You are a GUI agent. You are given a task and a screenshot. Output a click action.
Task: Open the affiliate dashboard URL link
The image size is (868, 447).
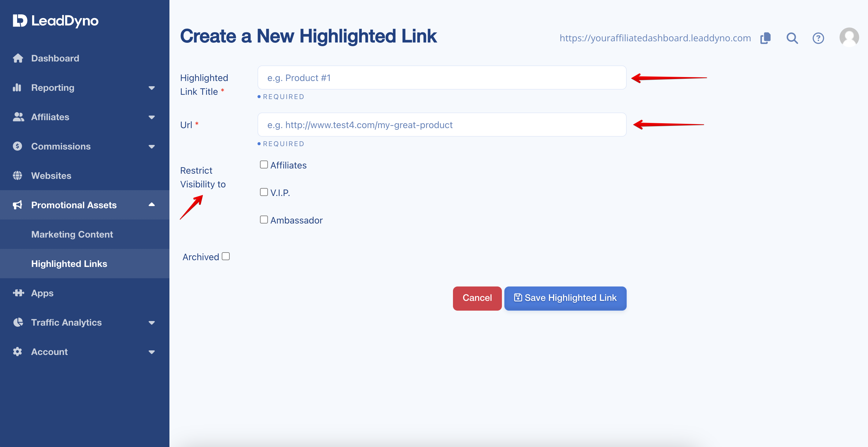point(655,38)
